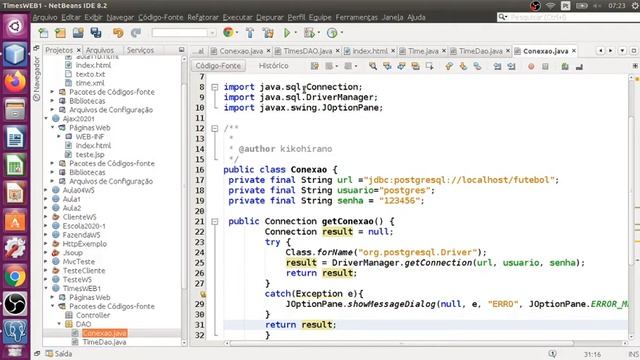The height and width of the screenshot is (360, 640).
Task: Open the editor documents list dropdown
Action: [x=622, y=51]
